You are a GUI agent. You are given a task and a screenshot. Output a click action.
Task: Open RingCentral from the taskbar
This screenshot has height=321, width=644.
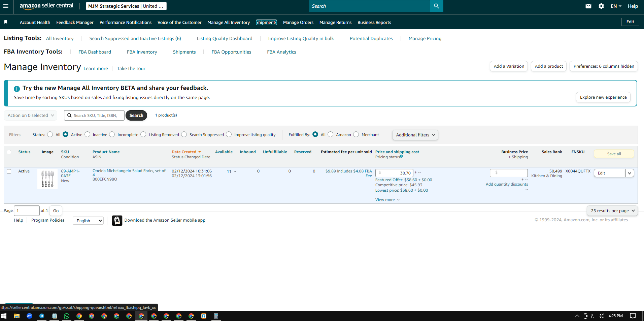click(204, 316)
